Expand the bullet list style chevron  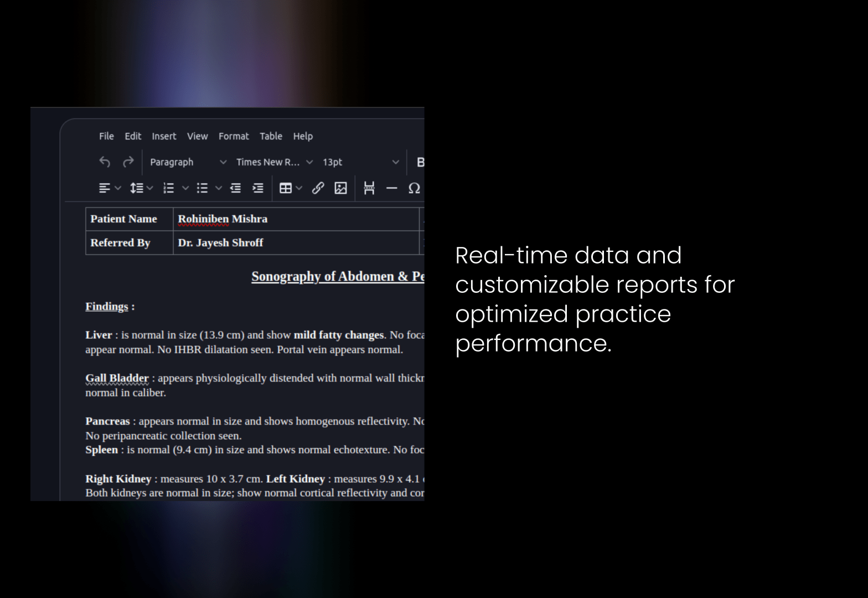click(x=219, y=188)
